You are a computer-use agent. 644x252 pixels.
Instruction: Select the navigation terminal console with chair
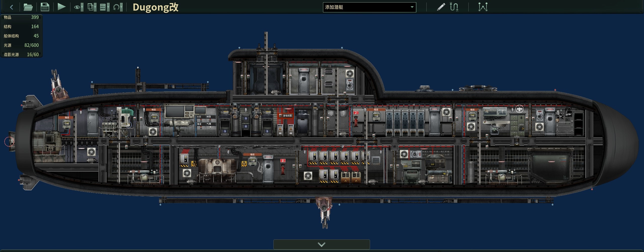click(179, 126)
